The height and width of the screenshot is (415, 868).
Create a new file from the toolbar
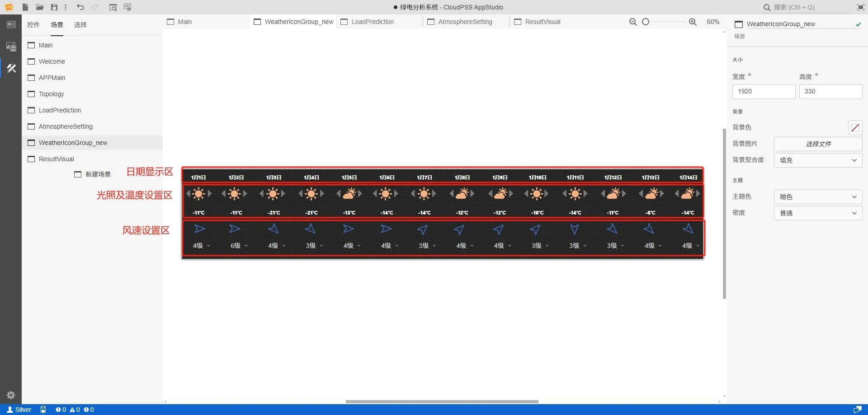click(25, 7)
